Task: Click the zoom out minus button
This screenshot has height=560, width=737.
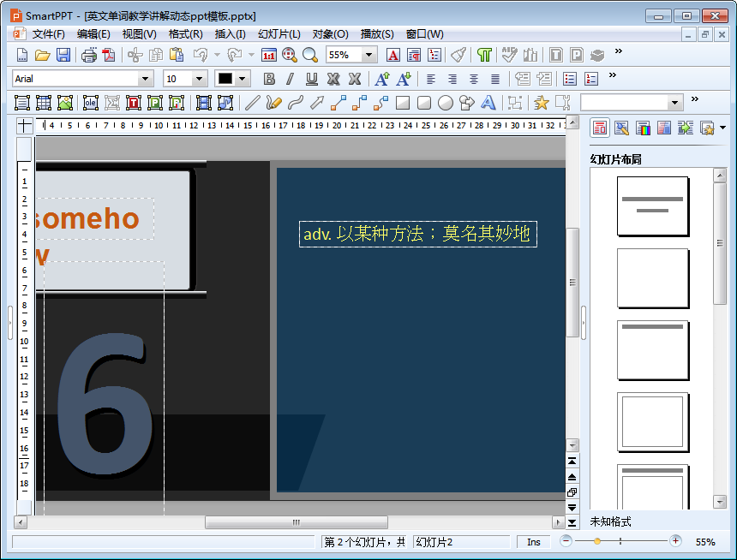Action: [x=566, y=541]
